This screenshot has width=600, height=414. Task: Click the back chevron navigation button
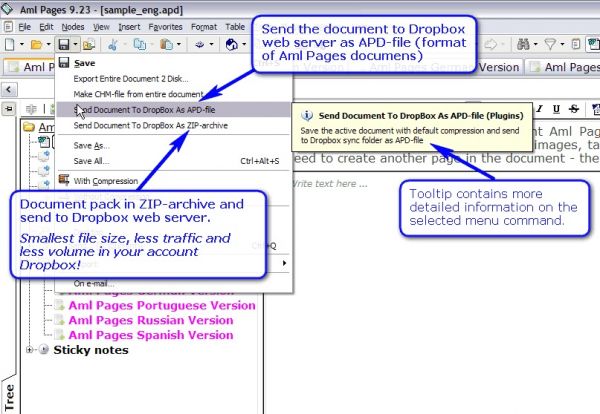(x=8, y=90)
